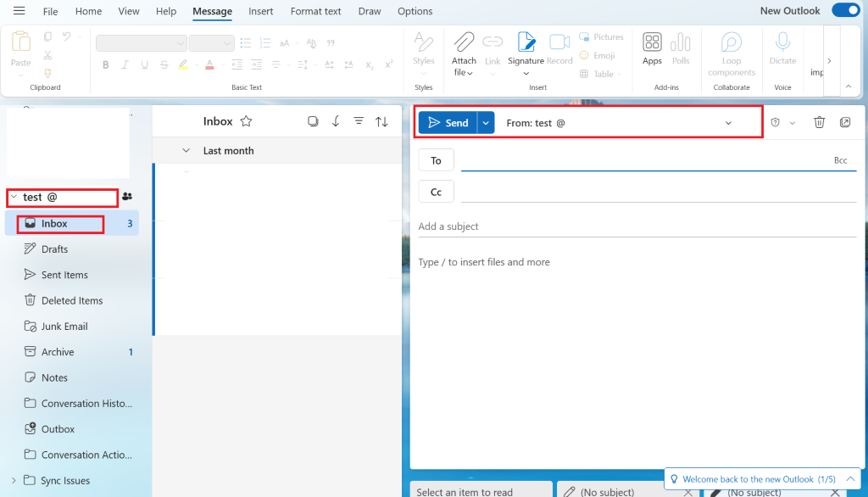
Task: Change sort order of Inbox
Action: (x=381, y=121)
